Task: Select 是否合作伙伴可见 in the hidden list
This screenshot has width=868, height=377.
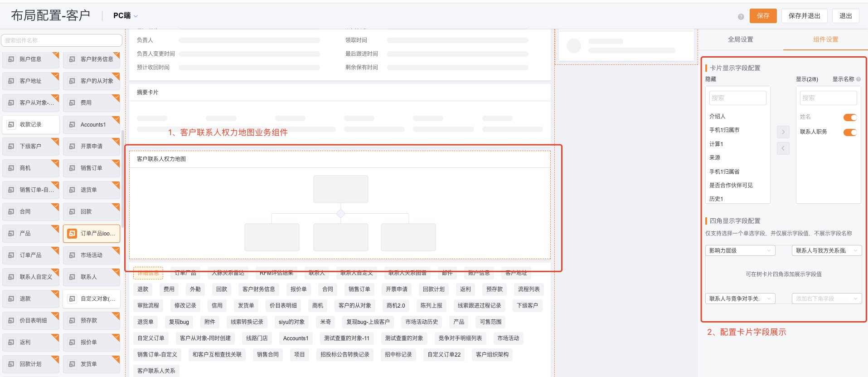Action: [x=731, y=186]
